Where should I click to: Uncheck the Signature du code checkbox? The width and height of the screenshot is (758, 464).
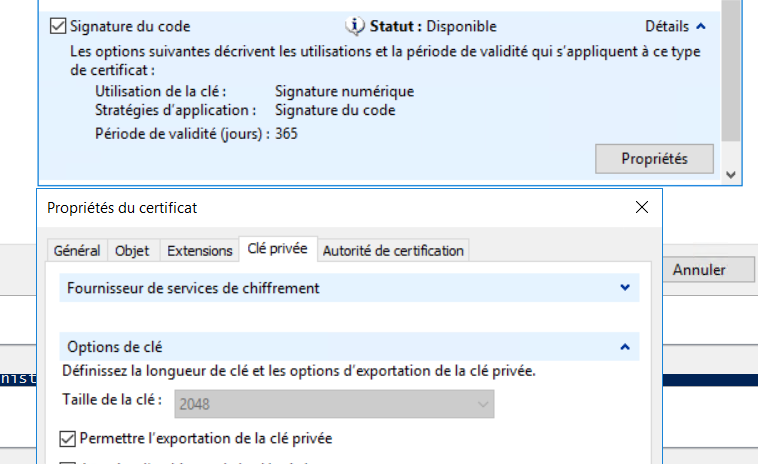57,27
